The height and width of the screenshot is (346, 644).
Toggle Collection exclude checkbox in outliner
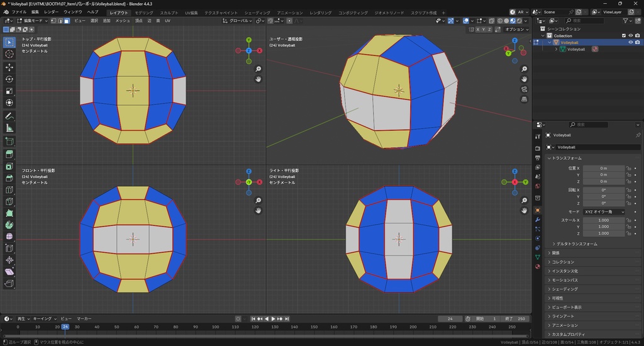(x=624, y=36)
